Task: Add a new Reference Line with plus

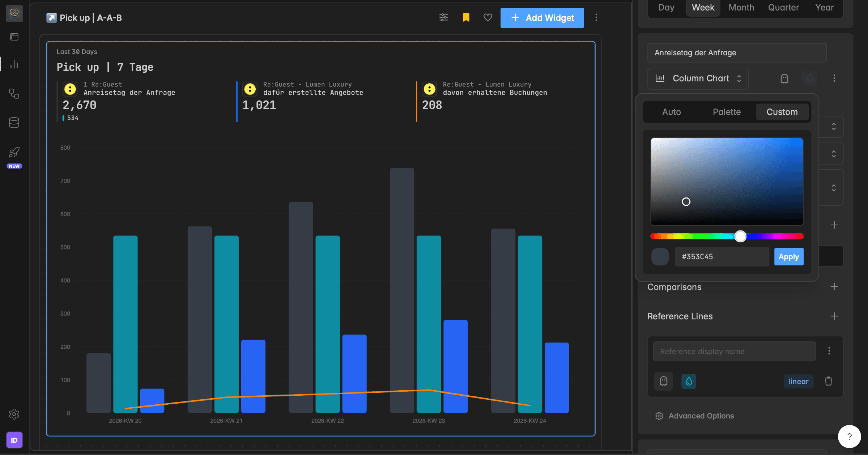Action: click(x=834, y=316)
